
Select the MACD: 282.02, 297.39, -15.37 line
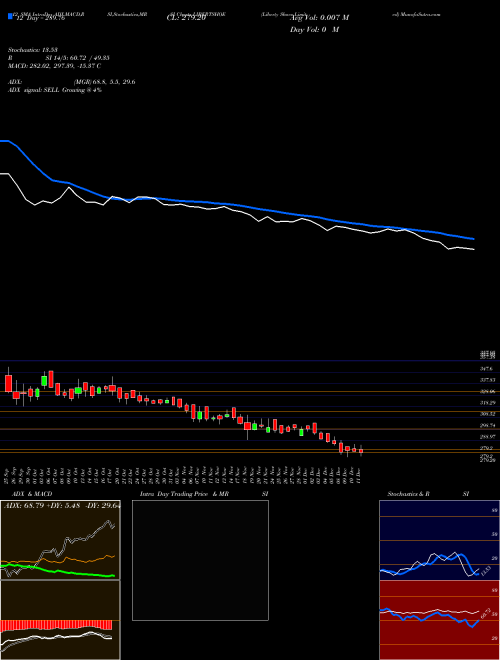click(x=55, y=66)
